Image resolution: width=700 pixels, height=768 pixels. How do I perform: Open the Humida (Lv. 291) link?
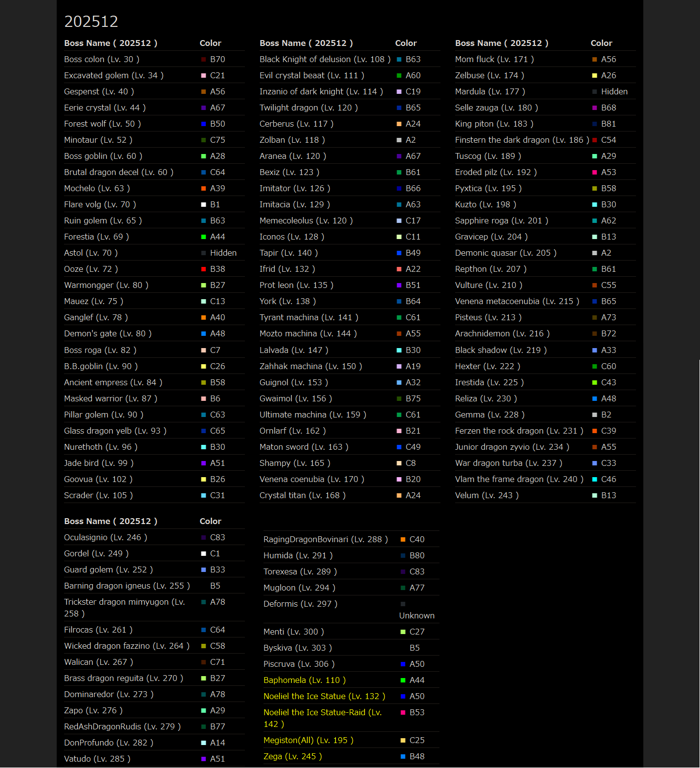pos(298,555)
